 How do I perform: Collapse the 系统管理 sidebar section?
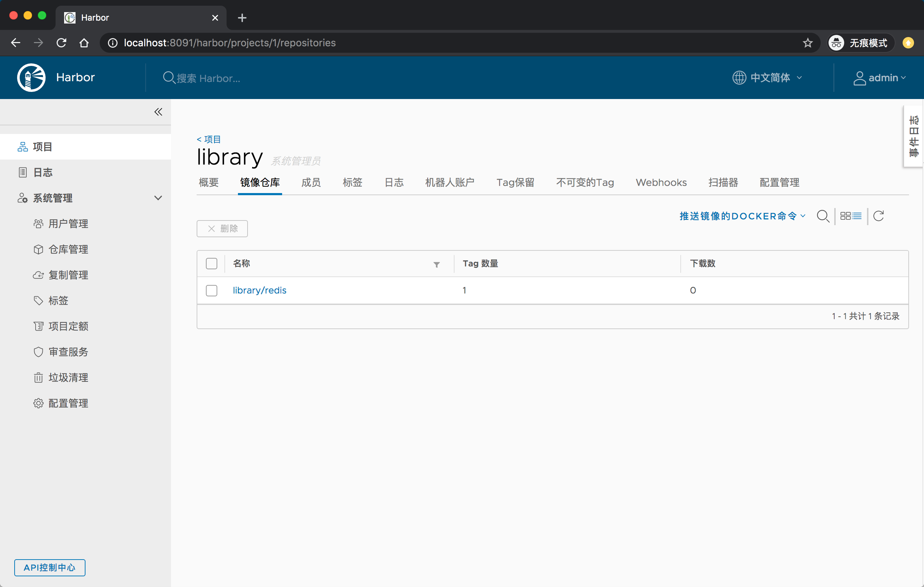pos(158,198)
